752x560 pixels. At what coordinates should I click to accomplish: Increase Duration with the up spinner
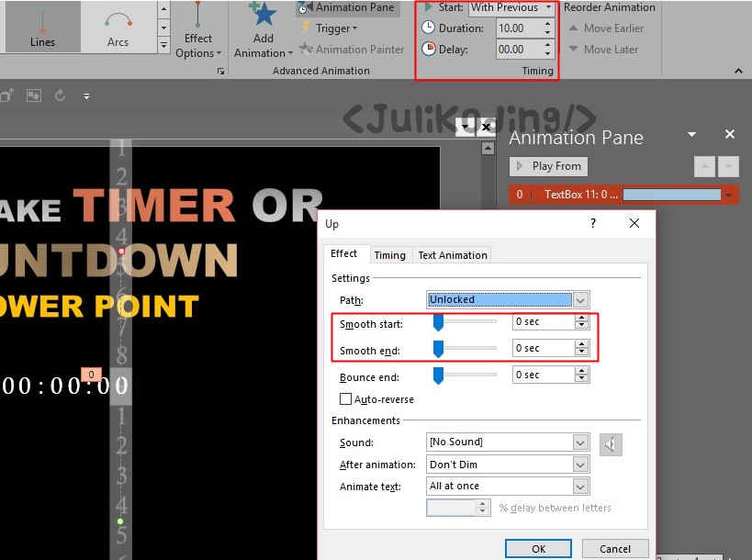click(x=547, y=24)
